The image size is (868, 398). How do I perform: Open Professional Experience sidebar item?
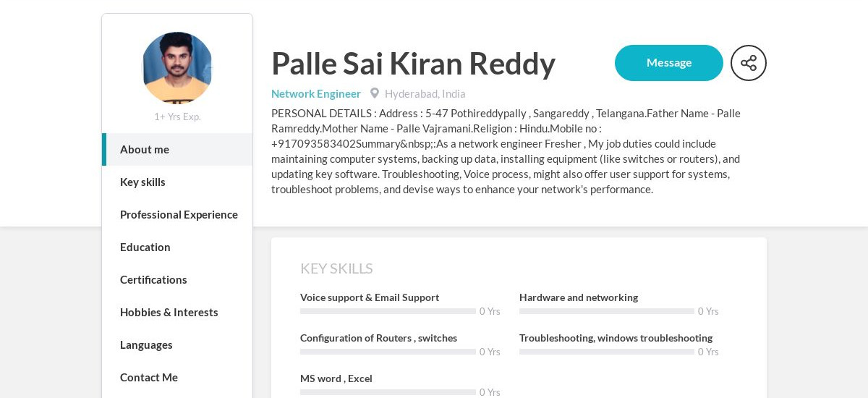pyautogui.click(x=177, y=214)
